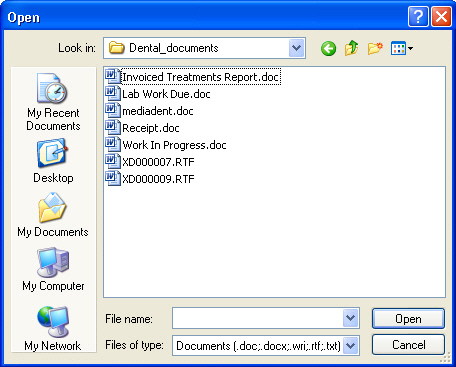Expand the File name dropdown arrow
This screenshot has width=456, height=367.
click(x=350, y=318)
